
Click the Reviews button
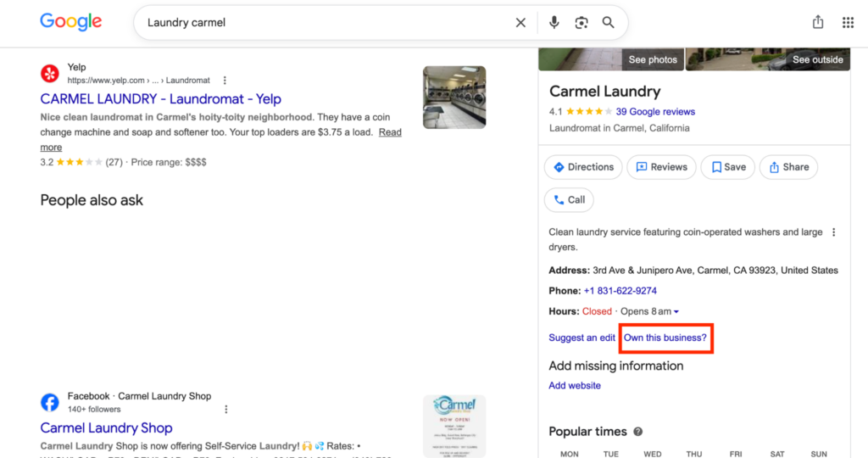(661, 167)
